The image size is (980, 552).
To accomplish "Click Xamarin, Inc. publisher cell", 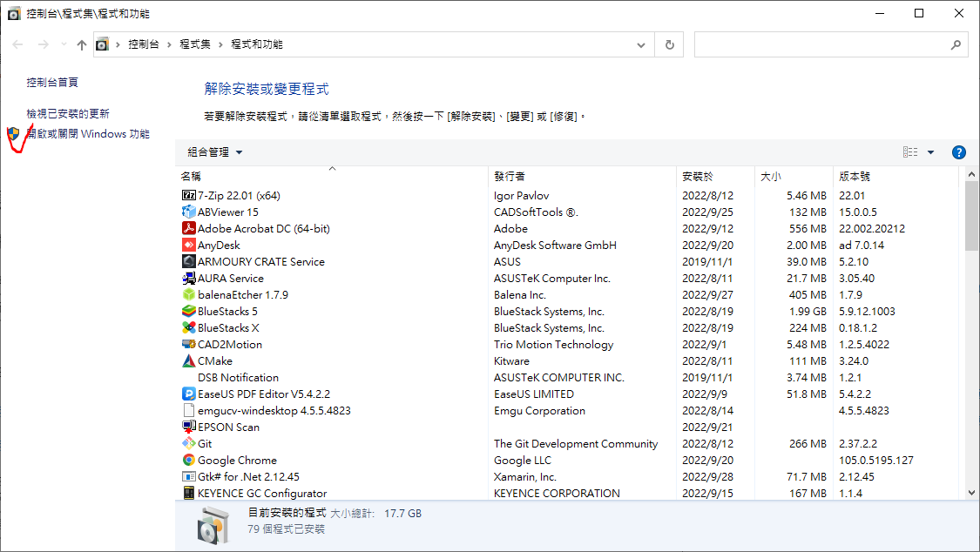I will point(525,476).
